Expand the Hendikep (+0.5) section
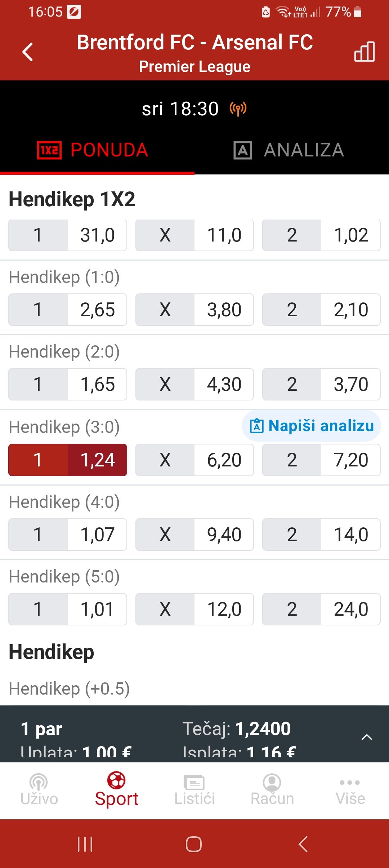Image resolution: width=389 pixels, height=868 pixels. 69,688
